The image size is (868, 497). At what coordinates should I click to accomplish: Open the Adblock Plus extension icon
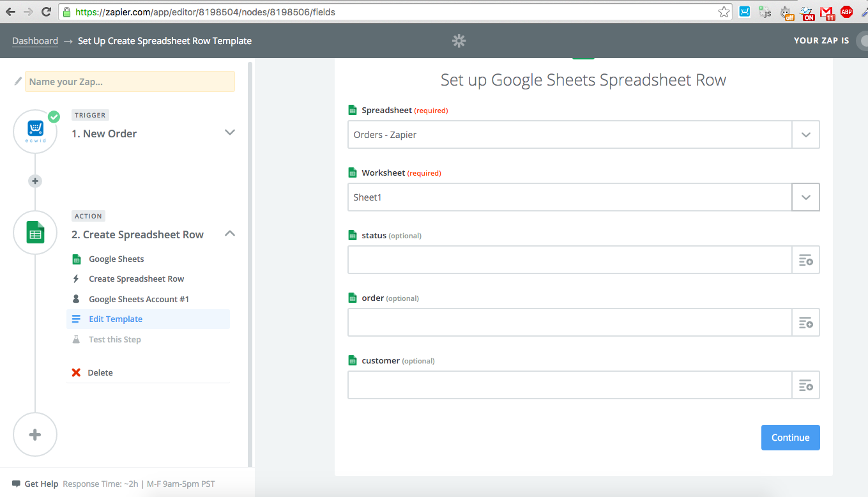click(847, 11)
